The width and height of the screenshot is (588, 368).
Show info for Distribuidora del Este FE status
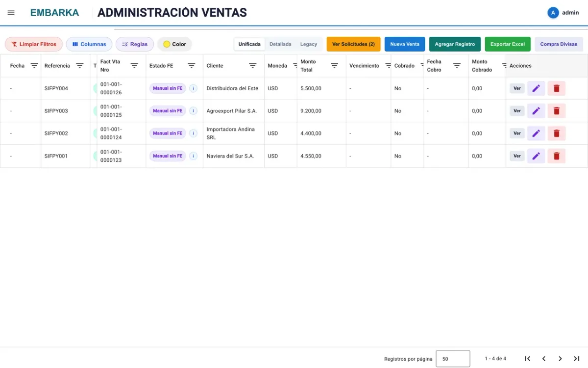click(194, 88)
